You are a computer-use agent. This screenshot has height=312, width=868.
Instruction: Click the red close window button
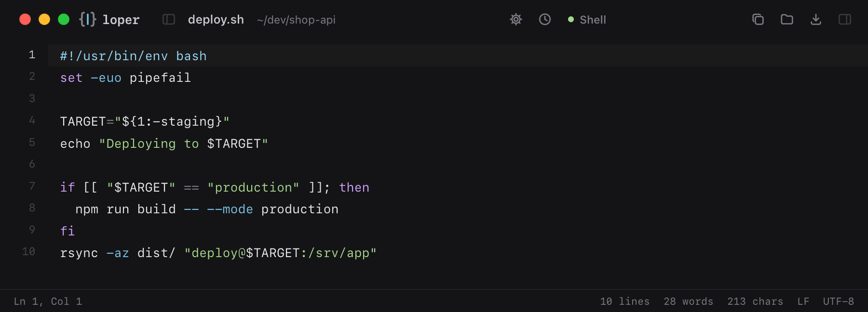click(x=25, y=19)
